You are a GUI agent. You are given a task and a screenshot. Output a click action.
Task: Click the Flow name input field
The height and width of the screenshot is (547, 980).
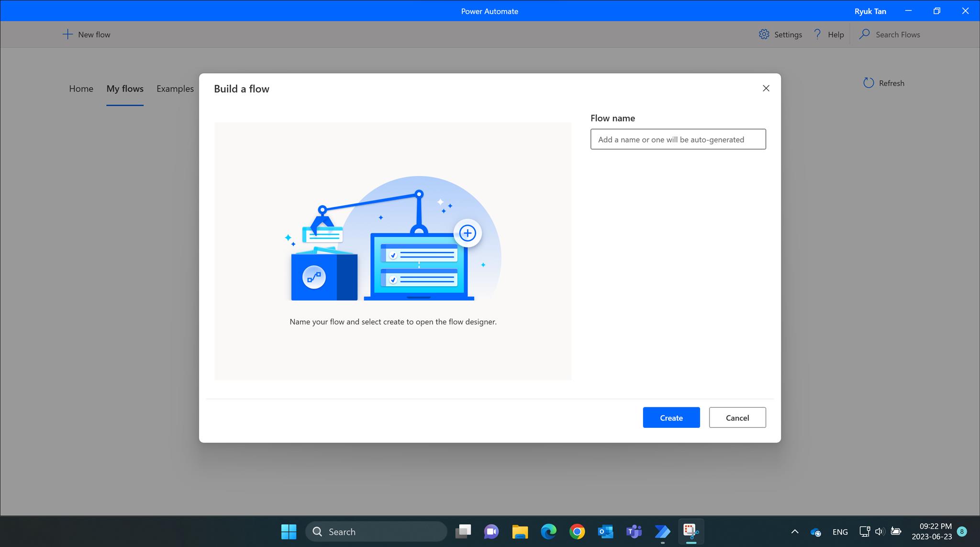point(678,139)
